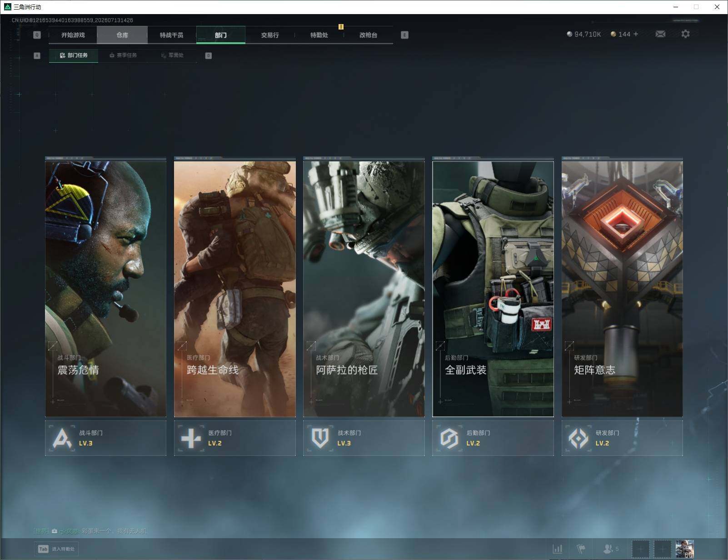
Task: Open friends list icon showing 5
Action: pyautogui.click(x=611, y=549)
